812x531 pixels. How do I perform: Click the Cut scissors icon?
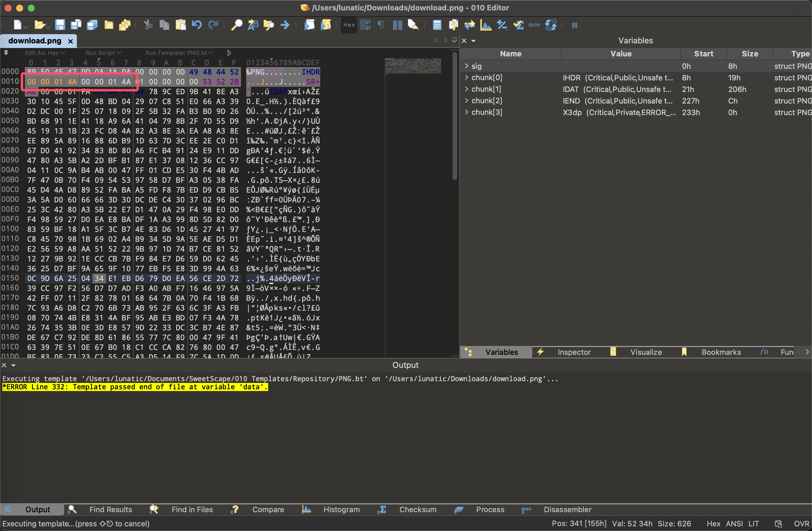(x=148, y=25)
